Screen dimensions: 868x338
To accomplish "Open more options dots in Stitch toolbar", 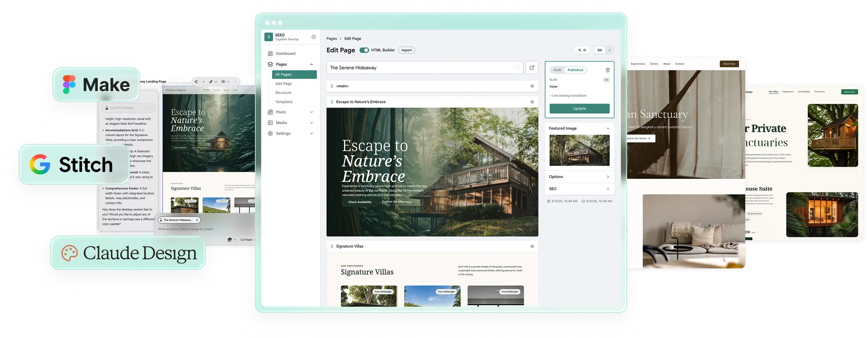I will pos(235,81).
